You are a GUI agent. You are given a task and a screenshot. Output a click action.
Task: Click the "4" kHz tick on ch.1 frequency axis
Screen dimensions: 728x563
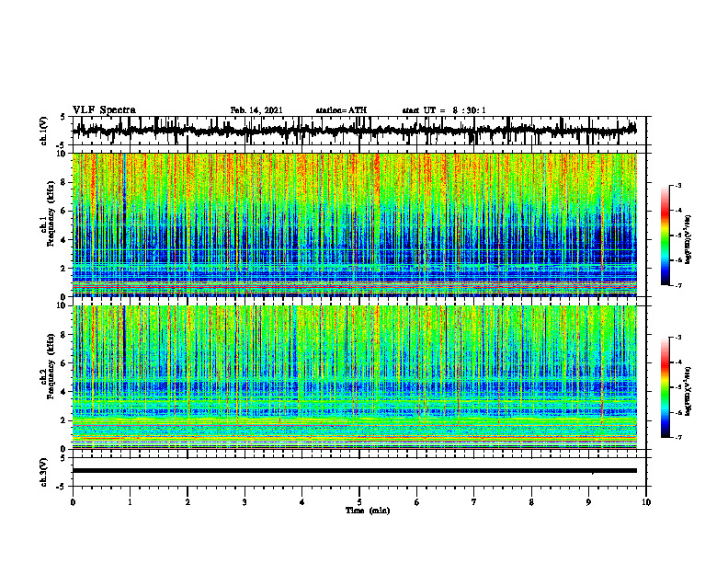tap(65, 240)
